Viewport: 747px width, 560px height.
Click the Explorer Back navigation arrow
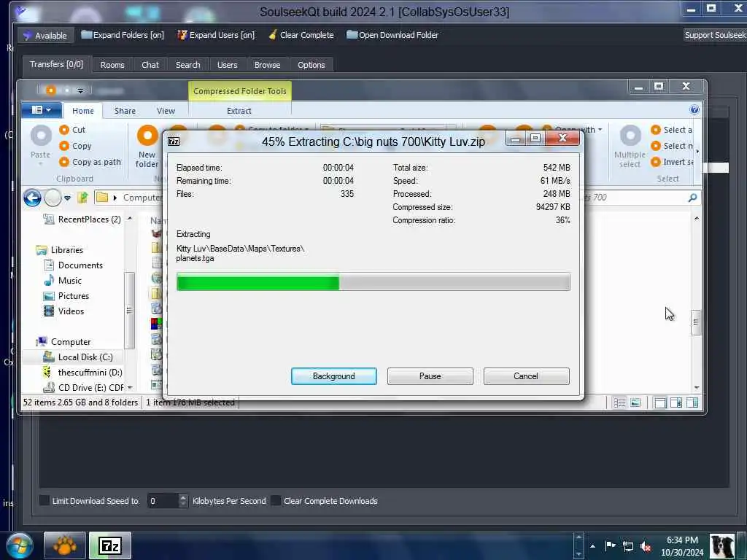pyautogui.click(x=32, y=198)
